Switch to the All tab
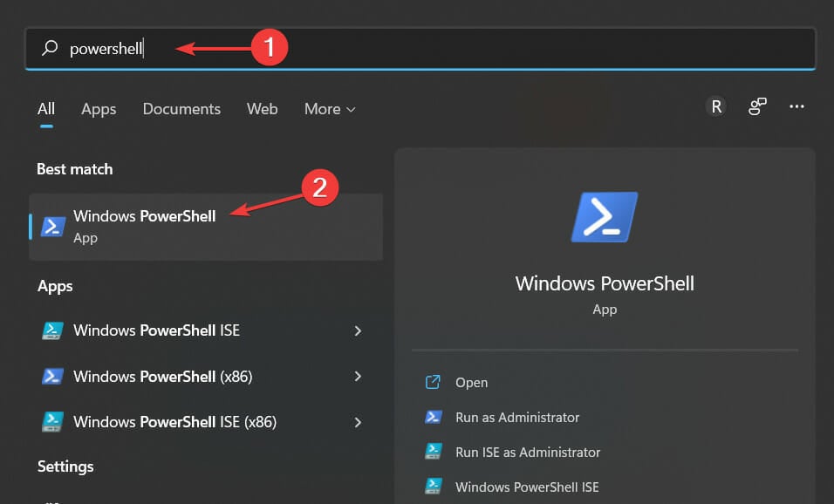Screen dimensions: 834x504 [x=46, y=109]
